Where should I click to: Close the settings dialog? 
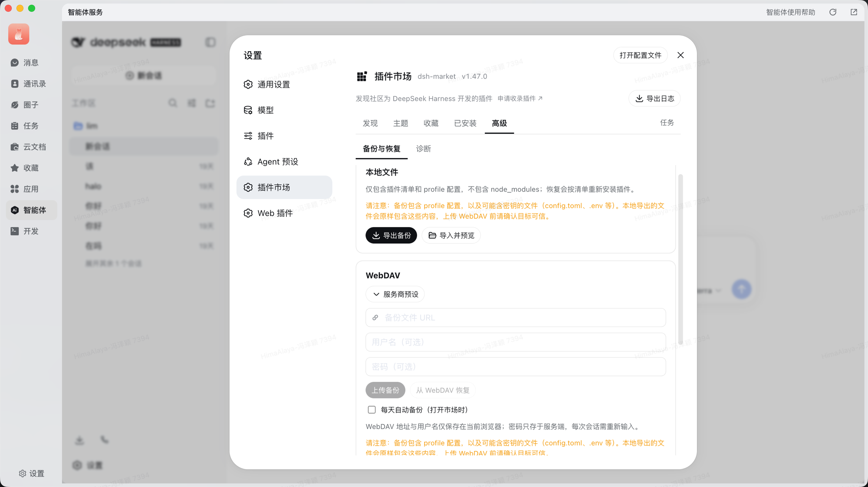(x=681, y=55)
